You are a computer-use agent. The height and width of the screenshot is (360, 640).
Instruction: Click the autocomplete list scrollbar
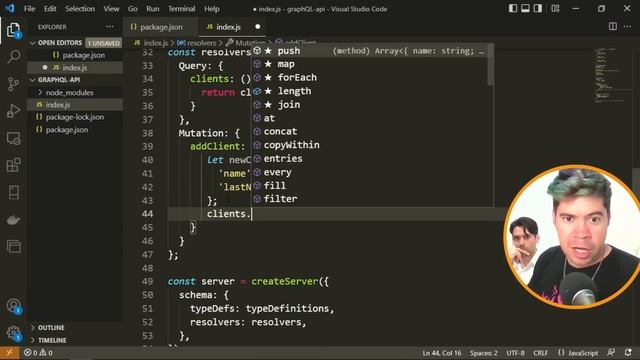pos(490,65)
